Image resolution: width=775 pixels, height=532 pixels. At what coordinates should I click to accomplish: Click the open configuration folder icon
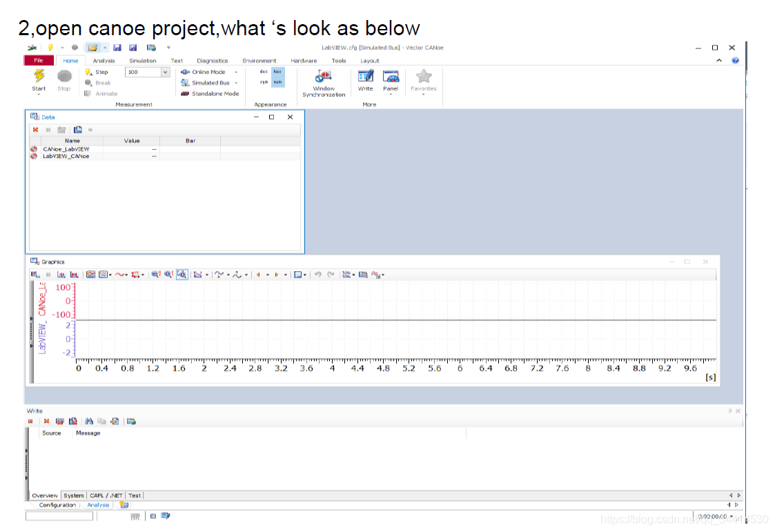click(92, 48)
